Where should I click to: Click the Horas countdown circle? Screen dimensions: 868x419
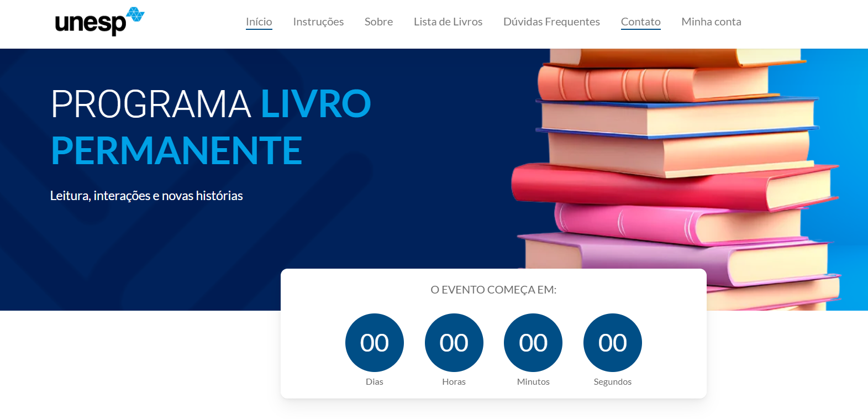pyautogui.click(x=454, y=343)
